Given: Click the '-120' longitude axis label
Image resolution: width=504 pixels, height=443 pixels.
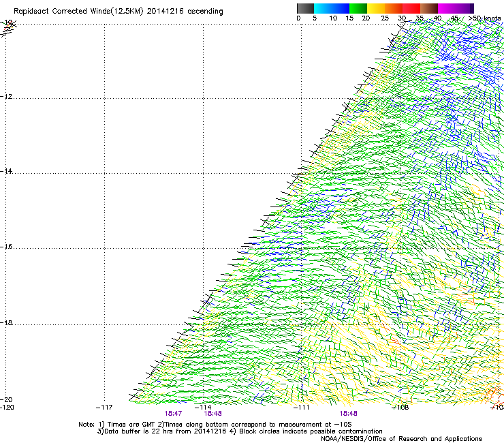Looking at the screenshot, I should tap(7, 408).
